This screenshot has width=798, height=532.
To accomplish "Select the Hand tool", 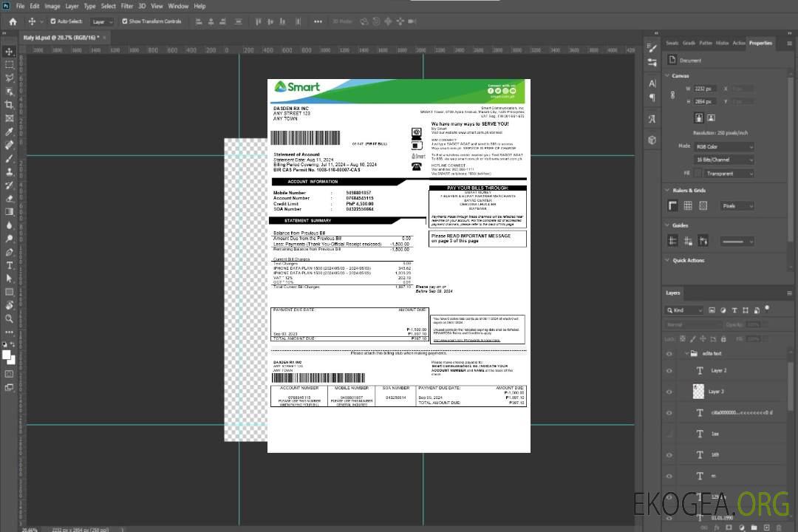I will 9,305.
